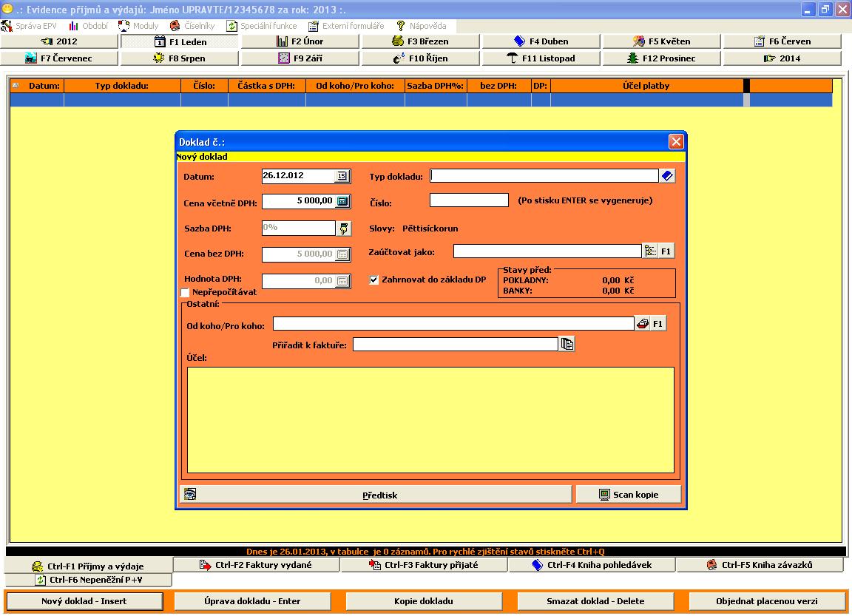This screenshot has height=616, width=852.
Task: Click the Účel yellow text area
Action: (430, 420)
